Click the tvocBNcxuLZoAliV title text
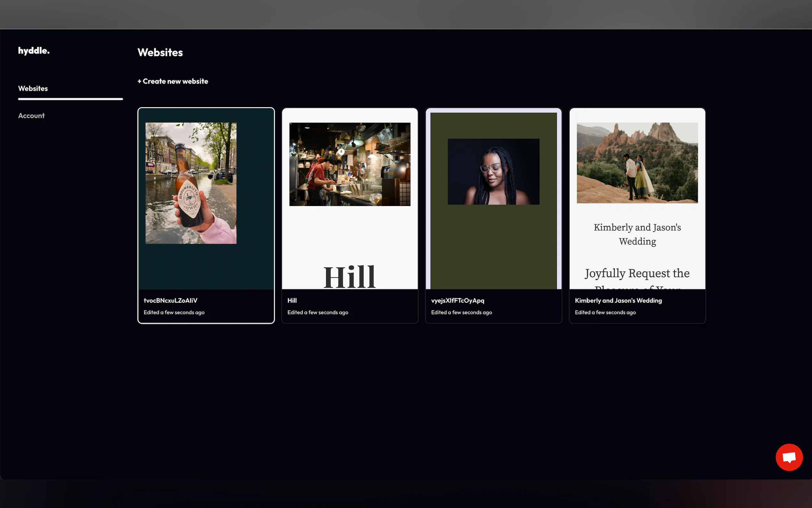Screen dimensions: 812x508 [x=170, y=300]
